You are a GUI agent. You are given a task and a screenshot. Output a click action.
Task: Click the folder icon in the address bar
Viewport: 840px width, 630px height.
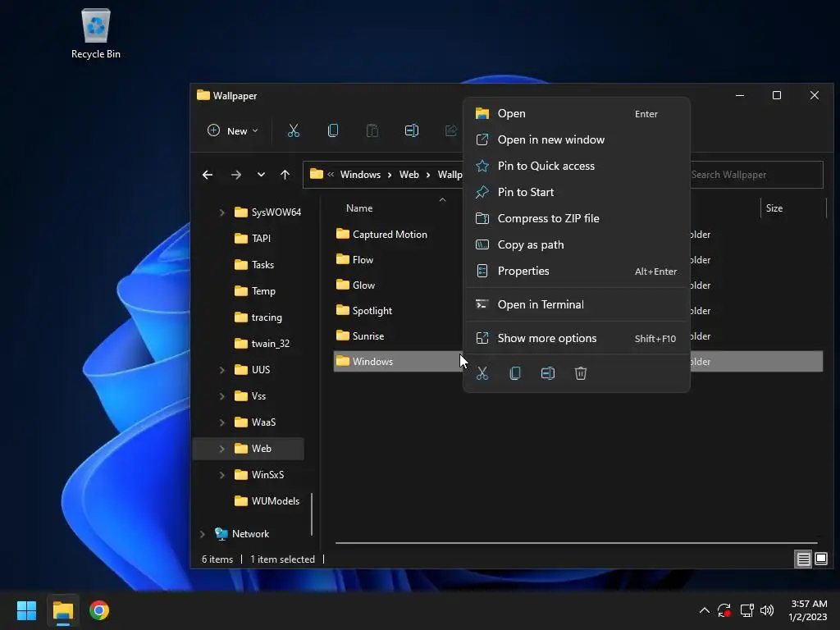tap(317, 174)
